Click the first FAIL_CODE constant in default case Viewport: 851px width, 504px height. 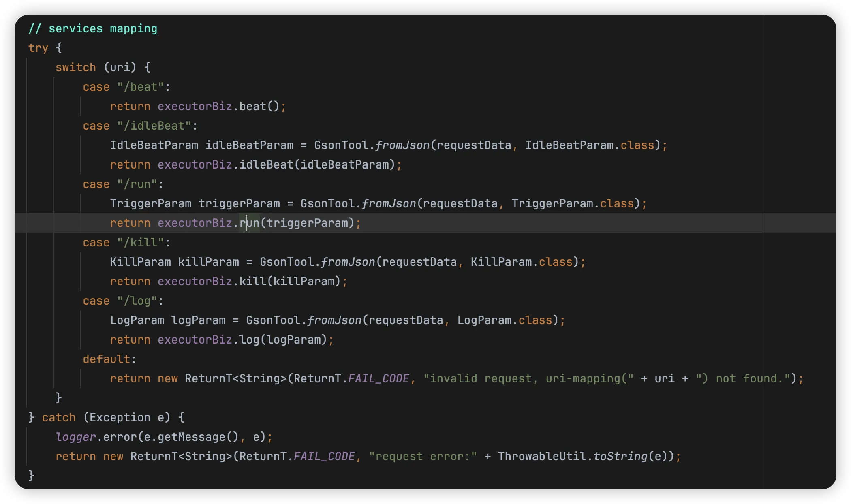[378, 379]
